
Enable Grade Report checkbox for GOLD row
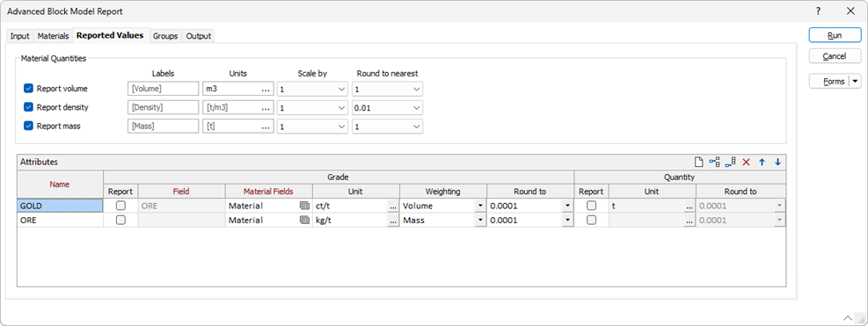click(x=120, y=206)
